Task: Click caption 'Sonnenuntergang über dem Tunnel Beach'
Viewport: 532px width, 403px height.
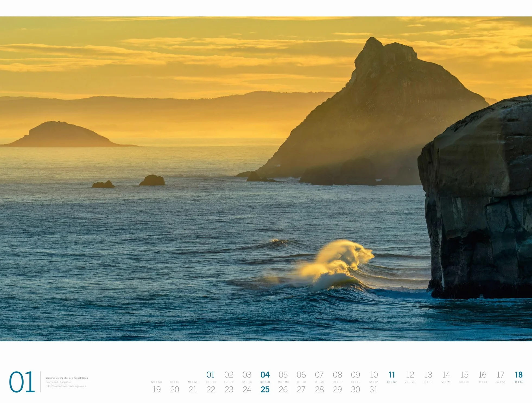Action: [x=66, y=378]
